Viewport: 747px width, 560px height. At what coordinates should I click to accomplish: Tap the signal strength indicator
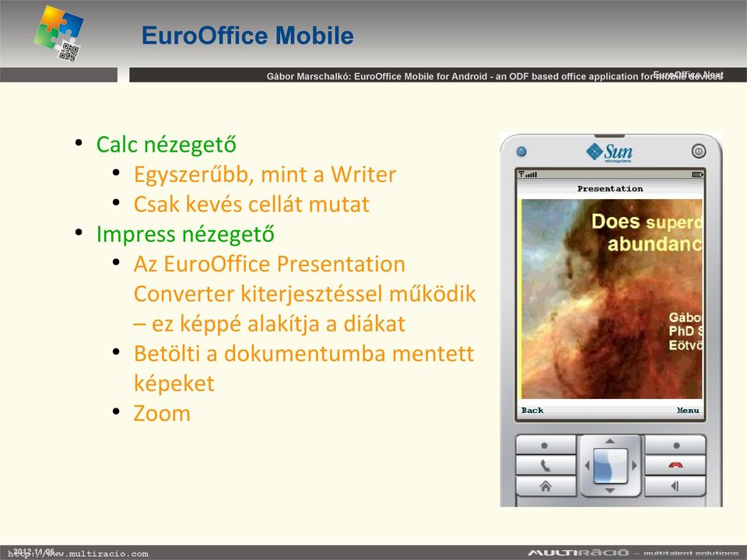tap(528, 174)
